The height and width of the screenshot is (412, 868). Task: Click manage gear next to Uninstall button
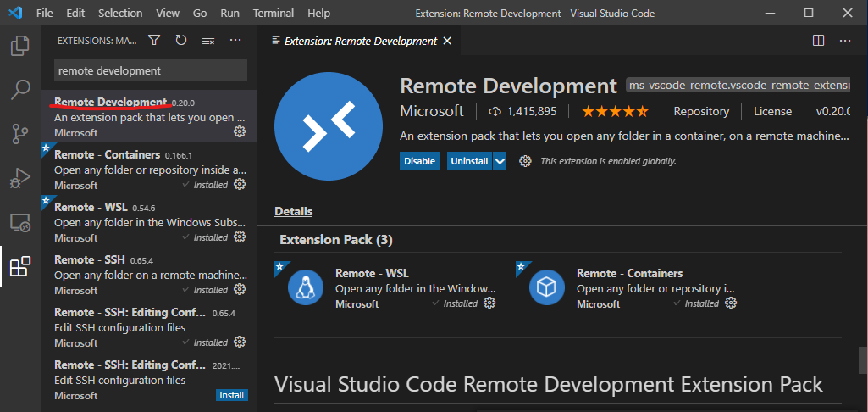[525, 161]
